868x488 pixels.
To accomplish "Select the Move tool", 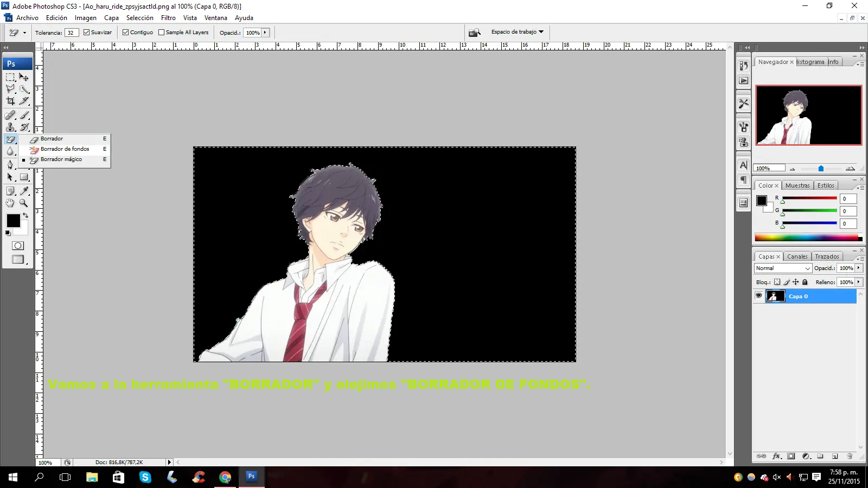I will pos(24,78).
